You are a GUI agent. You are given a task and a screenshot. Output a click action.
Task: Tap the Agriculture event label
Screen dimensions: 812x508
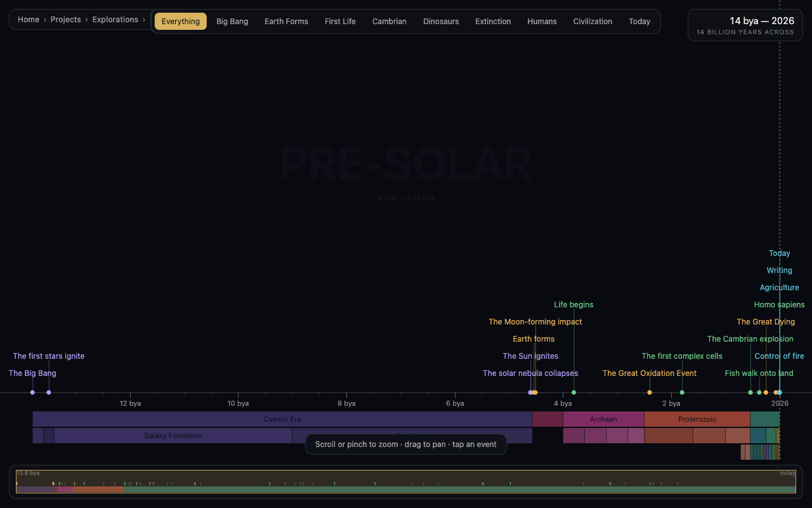pos(780,288)
